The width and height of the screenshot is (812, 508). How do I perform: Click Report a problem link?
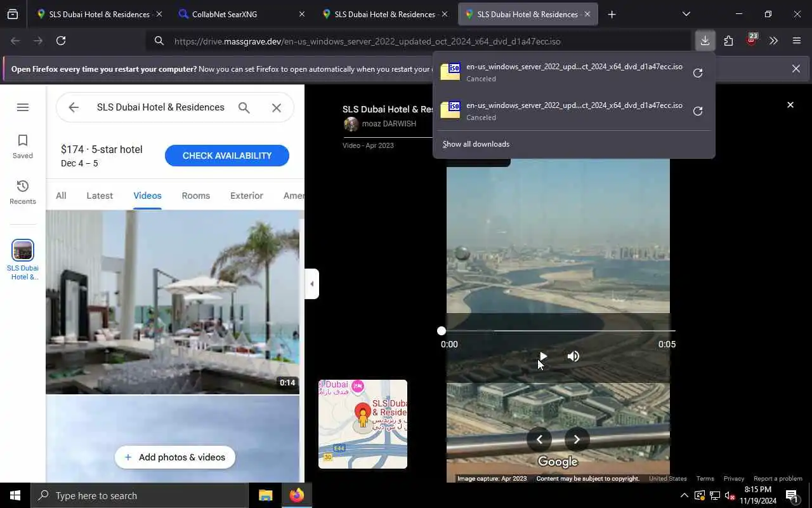point(778,479)
